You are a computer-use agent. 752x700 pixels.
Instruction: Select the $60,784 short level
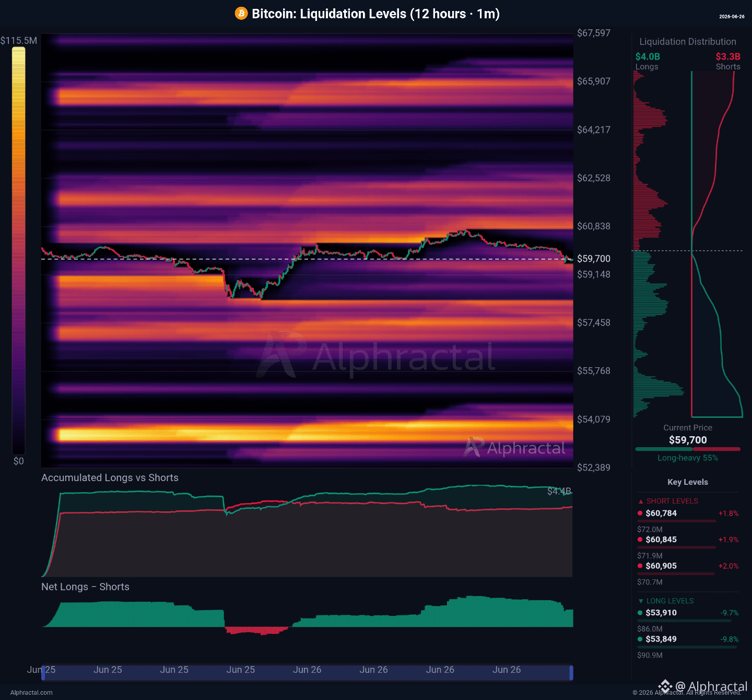(x=661, y=514)
